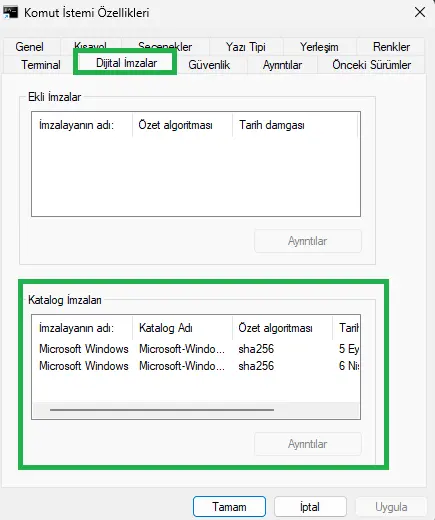The width and height of the screenshot is (435, 520).
Task: Open the Genel tab
Action: pos(29,47)
